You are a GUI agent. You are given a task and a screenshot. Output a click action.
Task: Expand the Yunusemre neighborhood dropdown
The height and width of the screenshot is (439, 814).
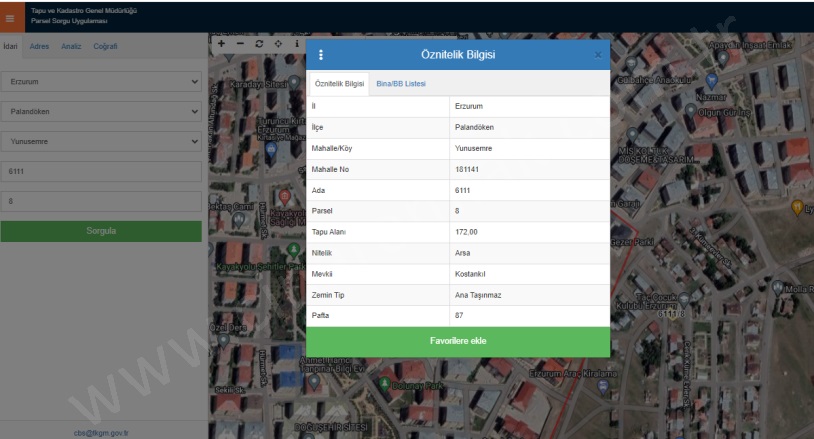point(101,142)
